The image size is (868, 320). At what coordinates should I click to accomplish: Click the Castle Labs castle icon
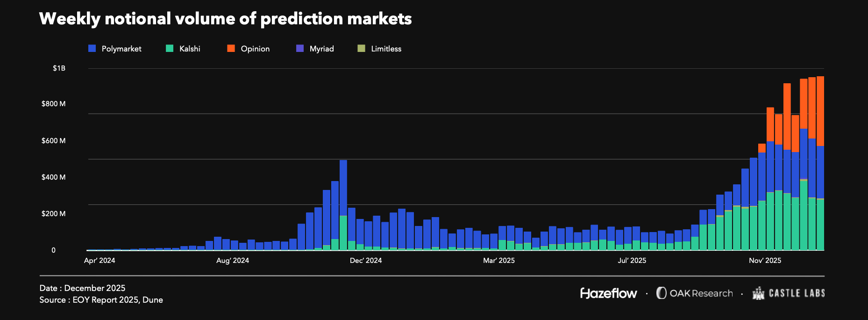pyautogui.click(x=758, y=293)
